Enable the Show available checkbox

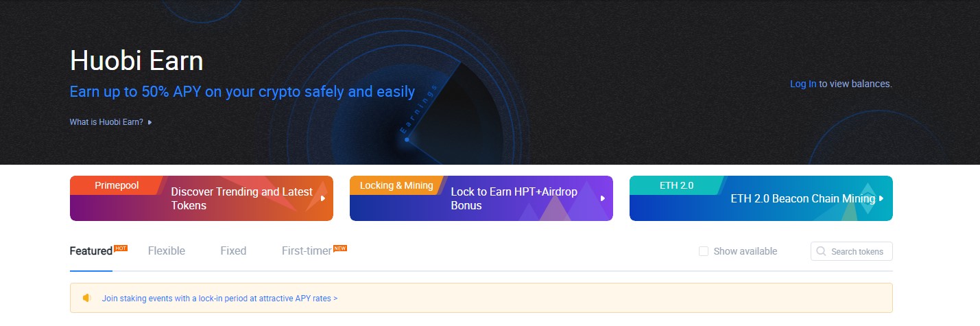[x=704, y=251]
